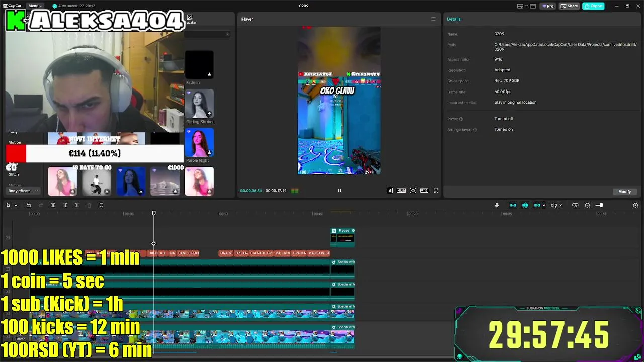Click the Proxy info help icon
Viewport: 644px width, 362px height.
461,119
